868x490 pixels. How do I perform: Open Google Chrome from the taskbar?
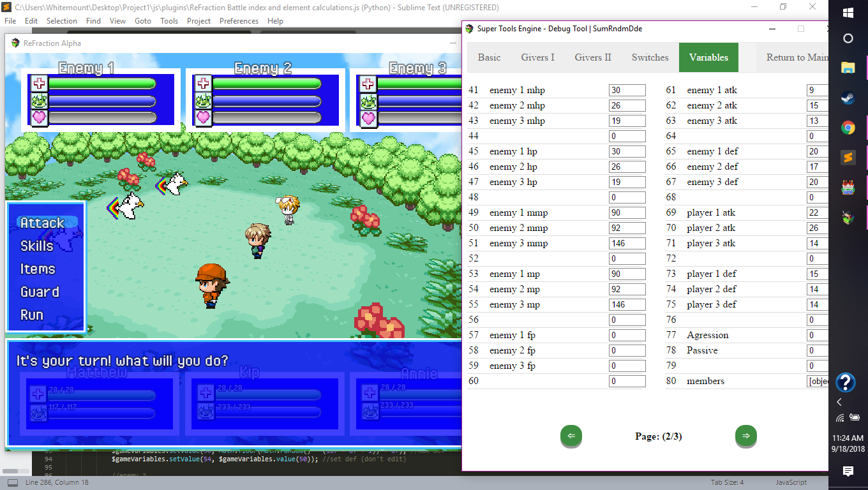(848, 128)
